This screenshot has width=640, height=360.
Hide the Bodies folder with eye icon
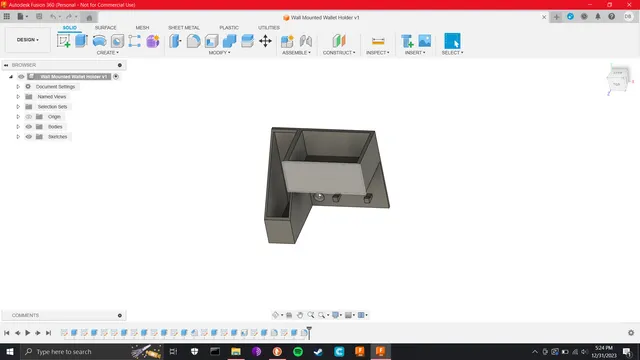coord(29,127)
